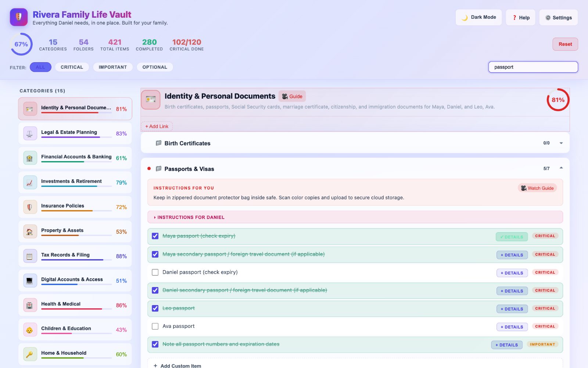Click the search field containing passport
Viewport: 588px width, 368px height.
tap(533, 67)
